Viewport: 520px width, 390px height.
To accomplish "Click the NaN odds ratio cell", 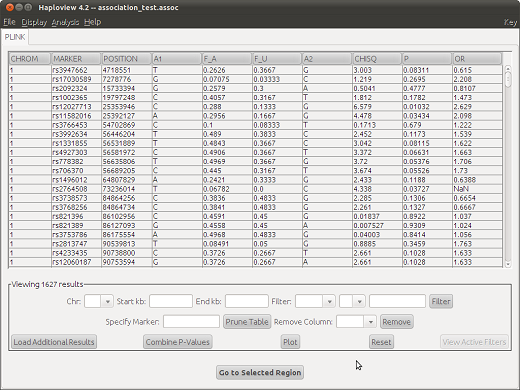I will (477, 189).
